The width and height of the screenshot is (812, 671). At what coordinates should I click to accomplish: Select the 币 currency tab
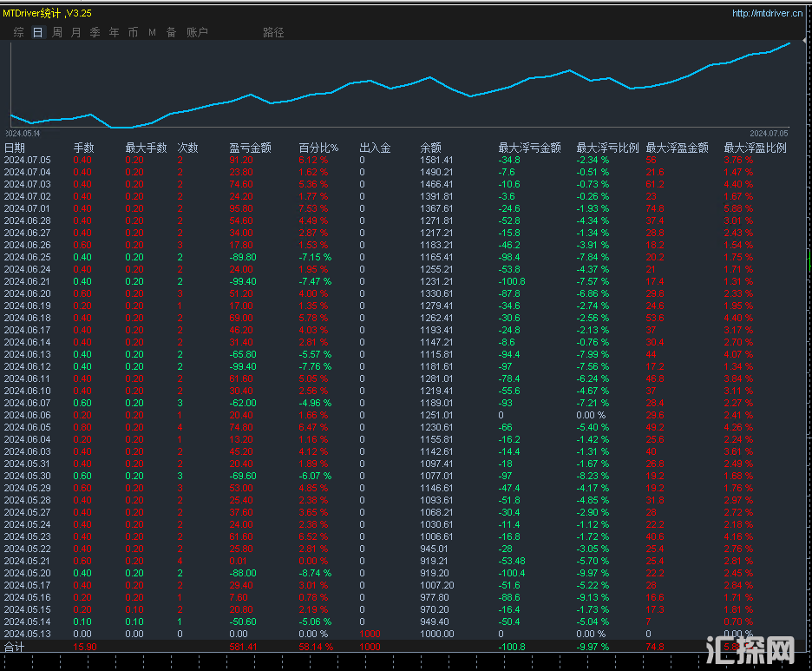point(133,32)
